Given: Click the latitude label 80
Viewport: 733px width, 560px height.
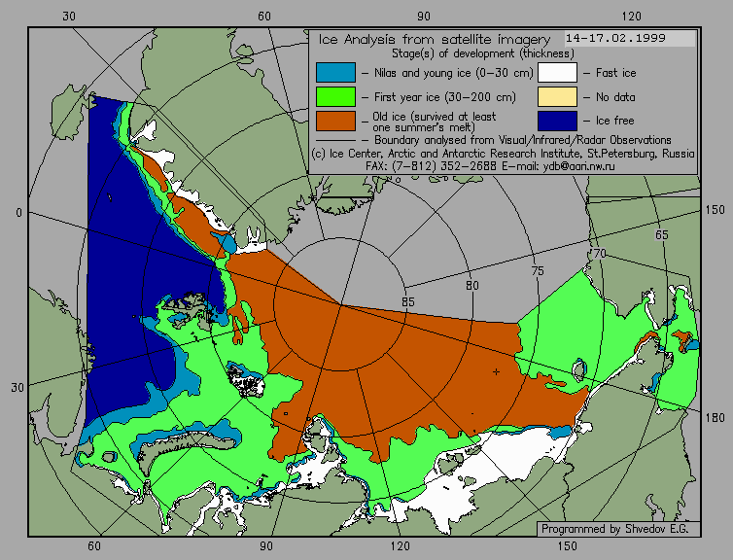Looking at the screenshot, I should point(472,286).
